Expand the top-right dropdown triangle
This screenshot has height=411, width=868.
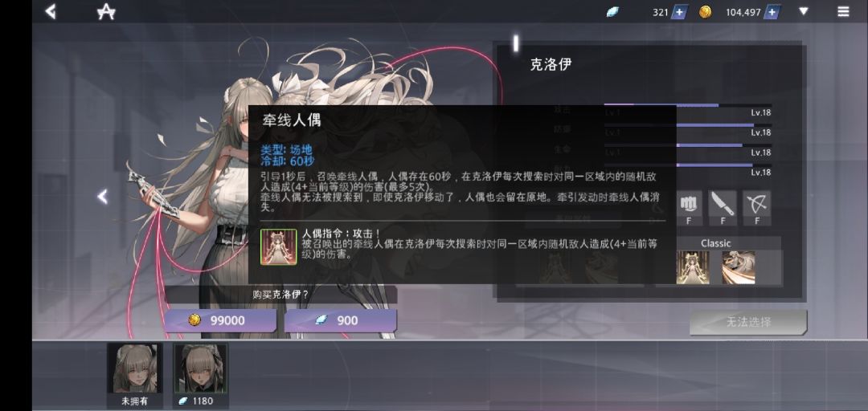click(803, 11)
